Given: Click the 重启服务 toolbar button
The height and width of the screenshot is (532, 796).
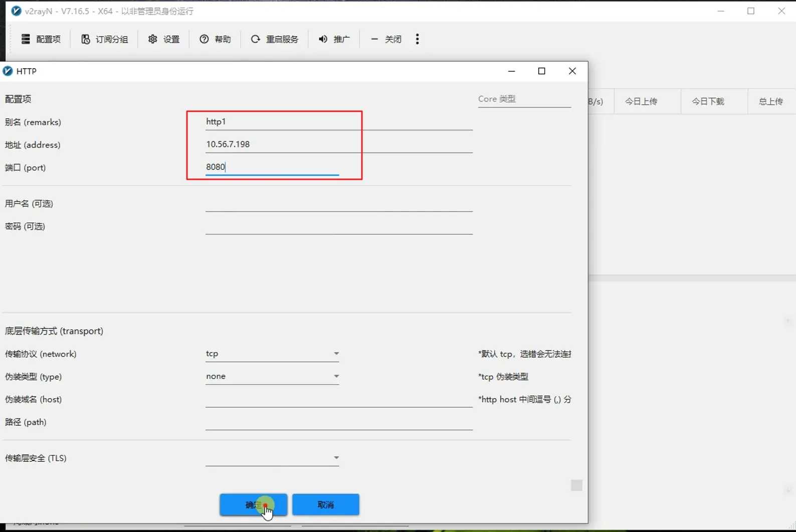Looking at the screenshot, I should click(x=274, y=39).
